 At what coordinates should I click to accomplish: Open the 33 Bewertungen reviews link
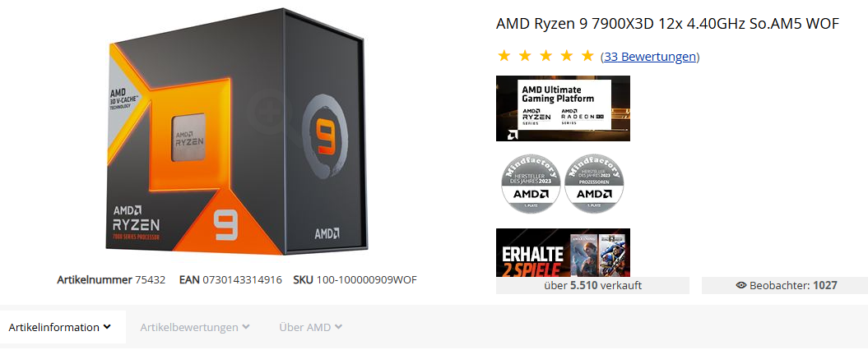pos(650,57)
